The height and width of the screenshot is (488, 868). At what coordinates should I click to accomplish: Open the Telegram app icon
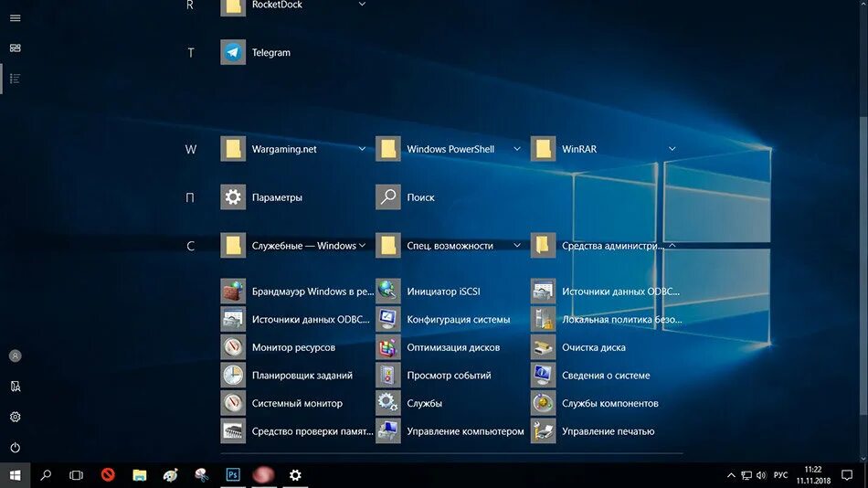[233, 52]
